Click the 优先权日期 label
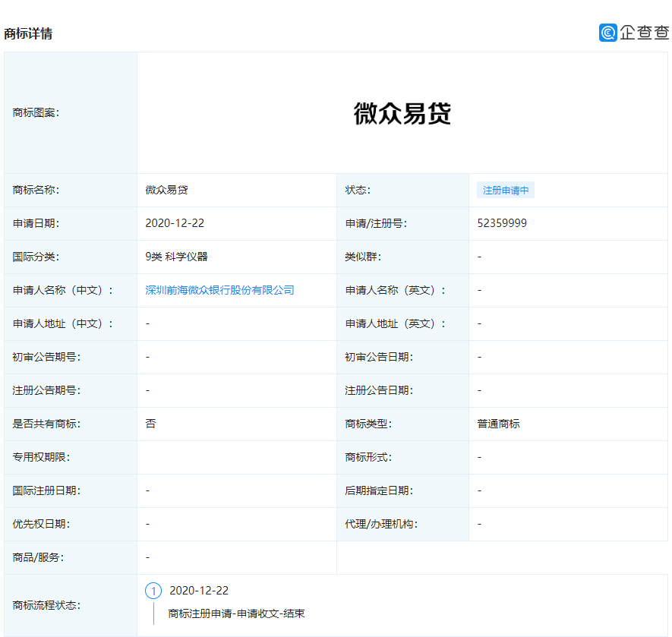672x637 pixels. tap(41, 525)
